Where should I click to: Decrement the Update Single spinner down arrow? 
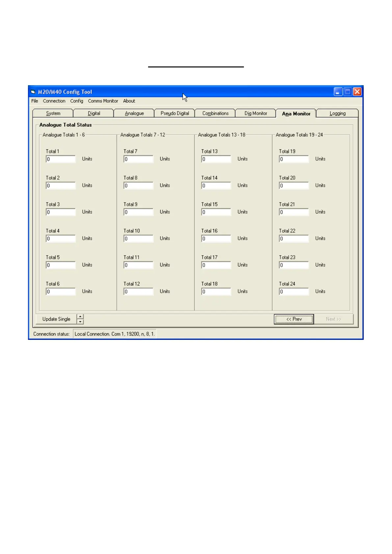point(80,322)
